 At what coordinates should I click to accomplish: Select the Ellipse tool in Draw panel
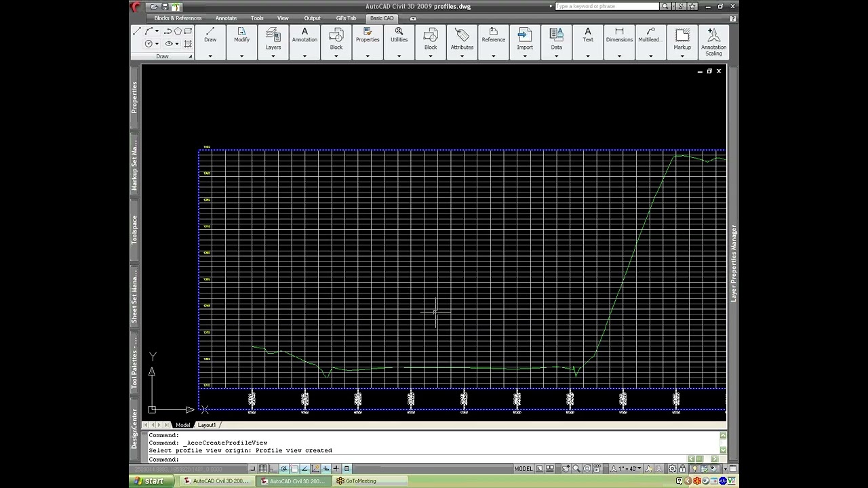click(x=169, y=43)
